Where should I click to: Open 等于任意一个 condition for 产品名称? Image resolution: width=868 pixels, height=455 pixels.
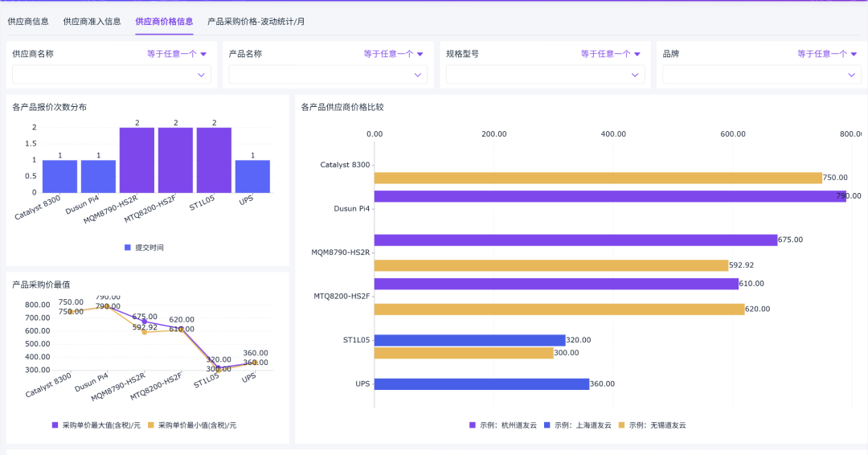pos(393,54)
